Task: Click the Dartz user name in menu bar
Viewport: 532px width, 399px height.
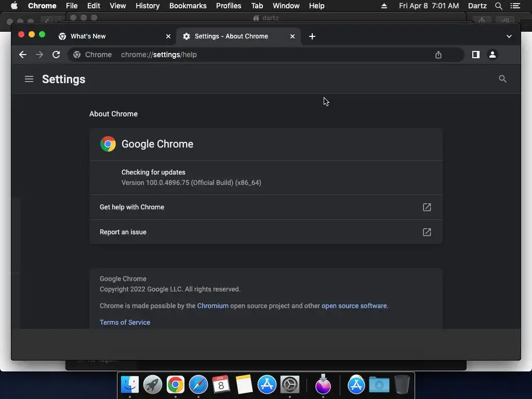Action: [477, 6]
